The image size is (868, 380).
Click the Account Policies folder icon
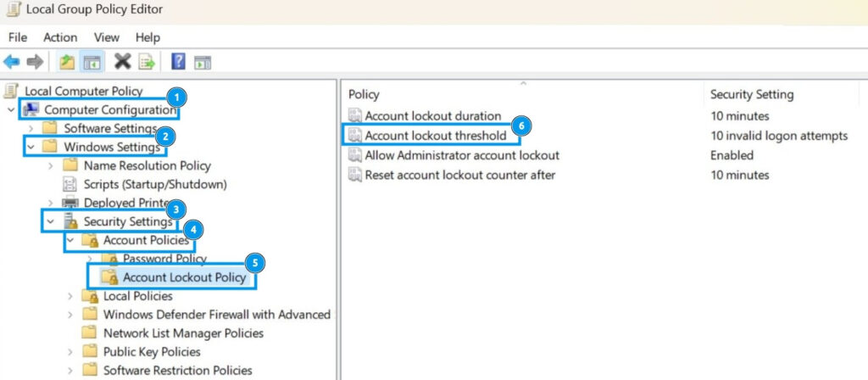[90, 240]
